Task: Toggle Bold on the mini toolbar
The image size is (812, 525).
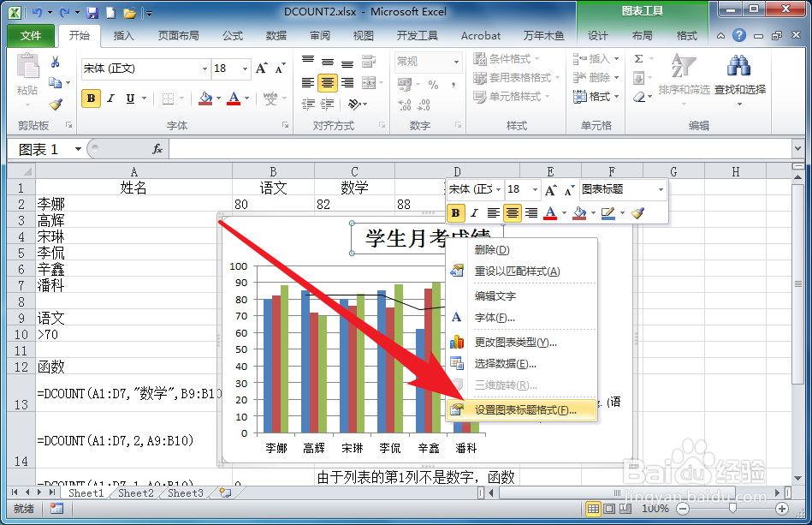Action: pos(456,212)
